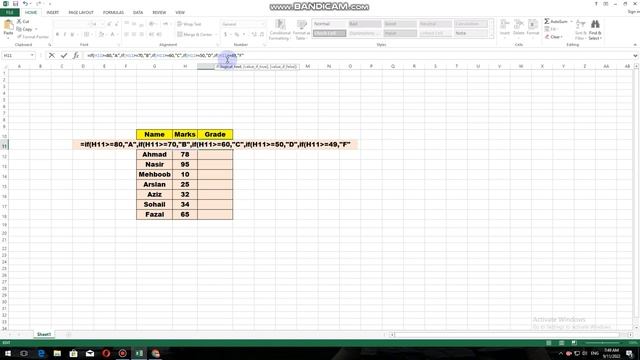Toggle underline formatting U button

tap(72, 34)
